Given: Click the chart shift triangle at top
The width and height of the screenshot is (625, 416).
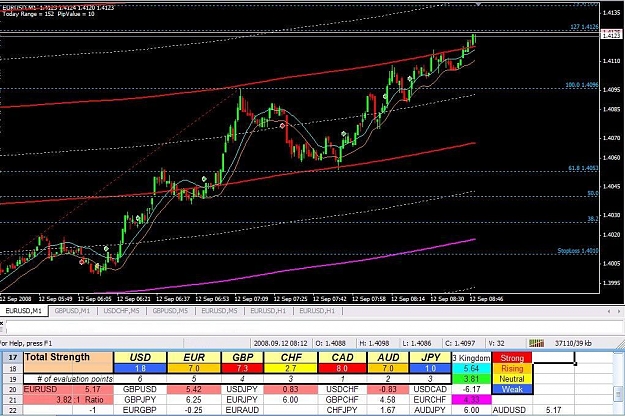Looking at the screenshot, I should point(478,4).
